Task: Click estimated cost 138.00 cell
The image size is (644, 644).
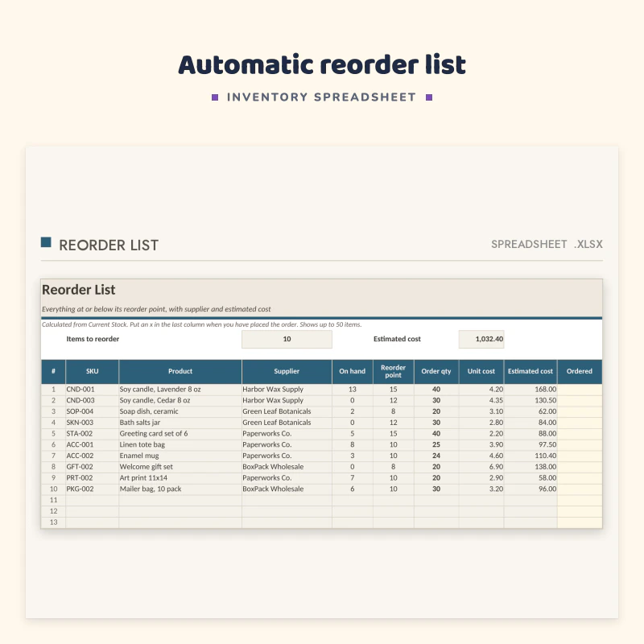Action: (x=530, y=467)
